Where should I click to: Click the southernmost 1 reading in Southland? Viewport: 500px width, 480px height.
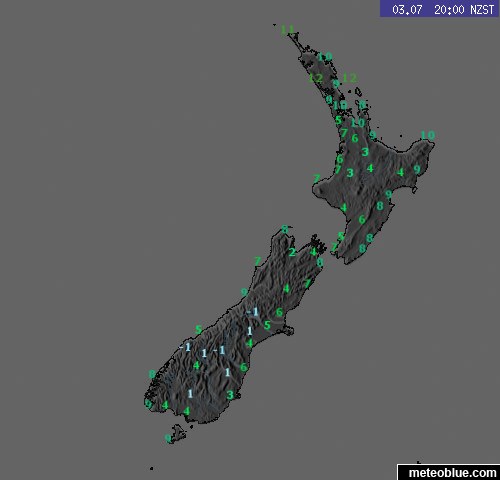point(190,394)
